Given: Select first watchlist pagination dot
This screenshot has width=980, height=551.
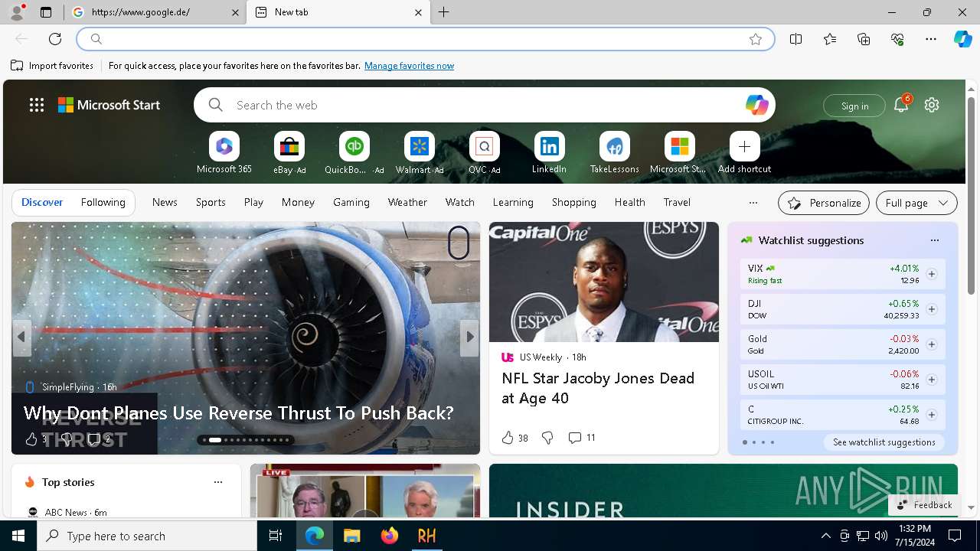Looking at the screenshot, I should (745, 442).
